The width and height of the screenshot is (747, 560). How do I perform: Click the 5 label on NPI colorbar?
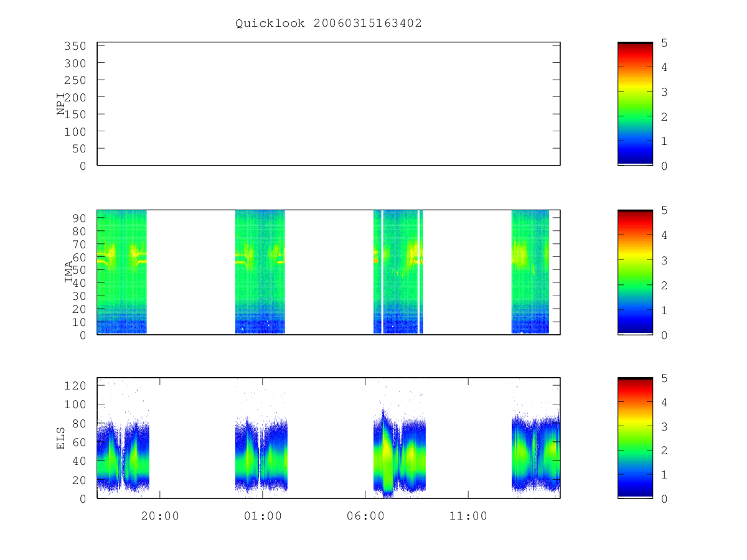pos(665,43)
